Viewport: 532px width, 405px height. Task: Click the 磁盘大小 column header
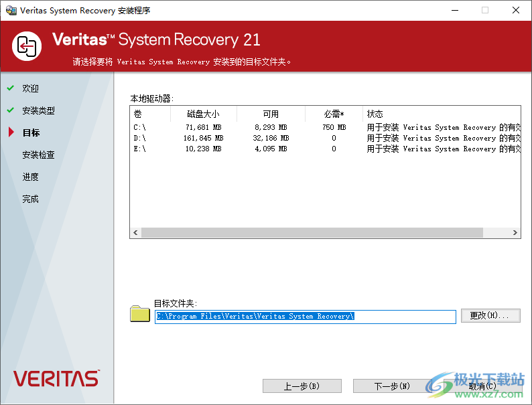point(204,114)
